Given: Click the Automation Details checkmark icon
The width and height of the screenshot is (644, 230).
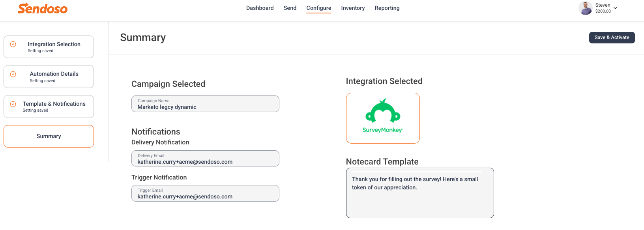Looking at the screenshot, I should pos(13,74).
